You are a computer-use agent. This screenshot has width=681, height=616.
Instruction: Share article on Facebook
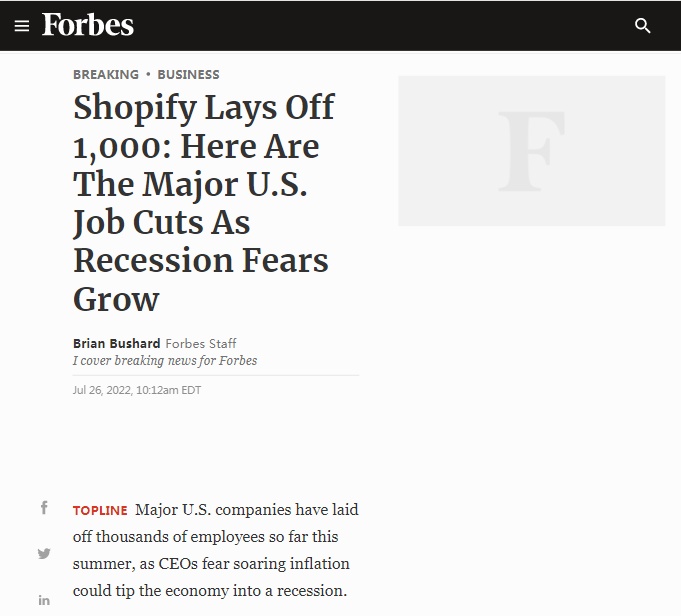tap(44, 508)
